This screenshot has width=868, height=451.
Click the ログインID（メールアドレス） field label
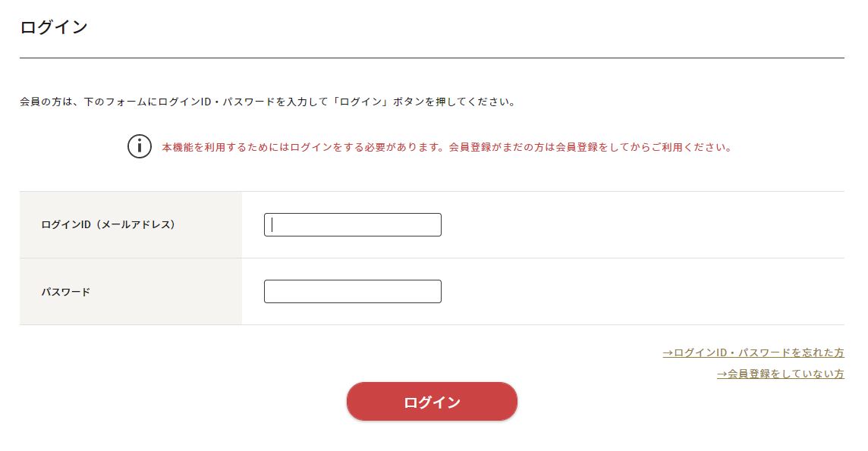coord(108,224)
